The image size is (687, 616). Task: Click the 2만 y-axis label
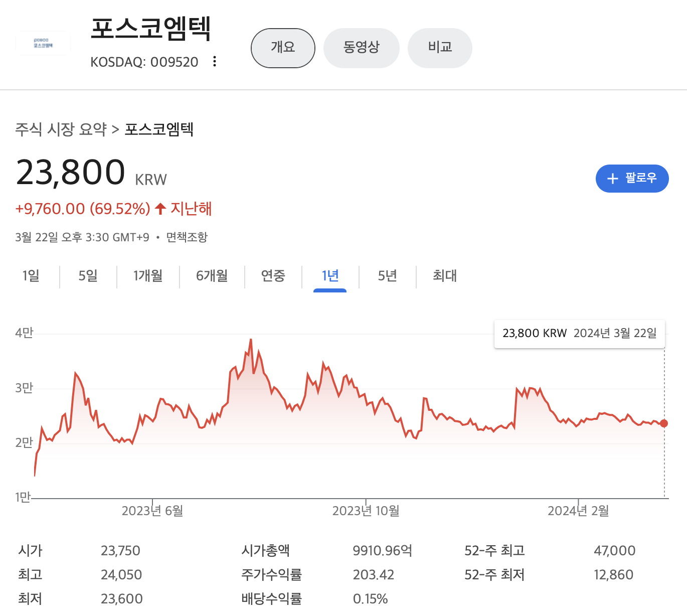(24, 442)
